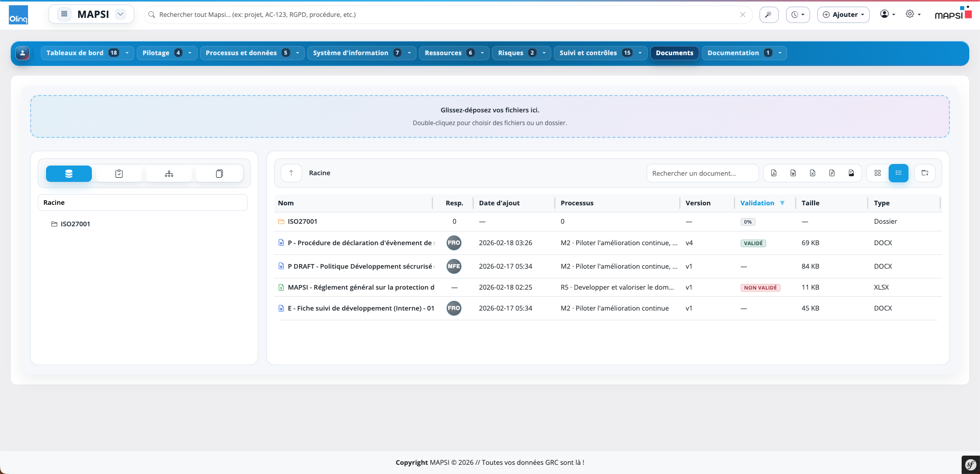Viewport: 980px width, 474px height.
Task: Expand Processus et données menu
Action: (252, 53)
